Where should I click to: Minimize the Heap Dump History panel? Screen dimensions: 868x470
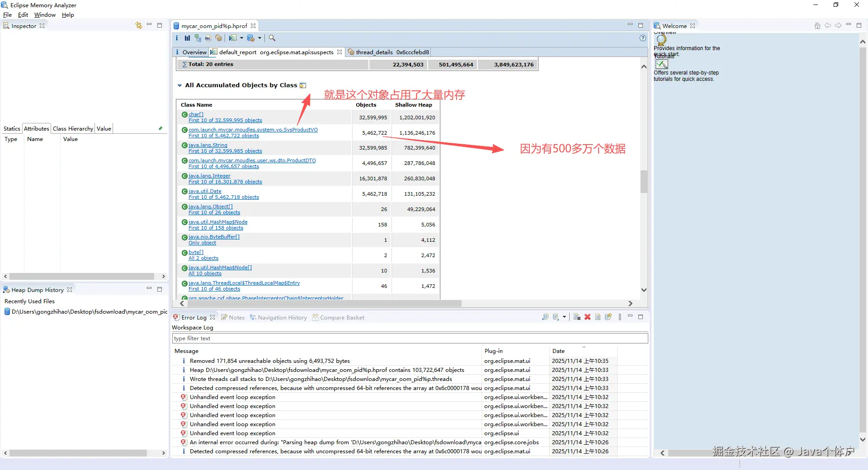point(149,289)
